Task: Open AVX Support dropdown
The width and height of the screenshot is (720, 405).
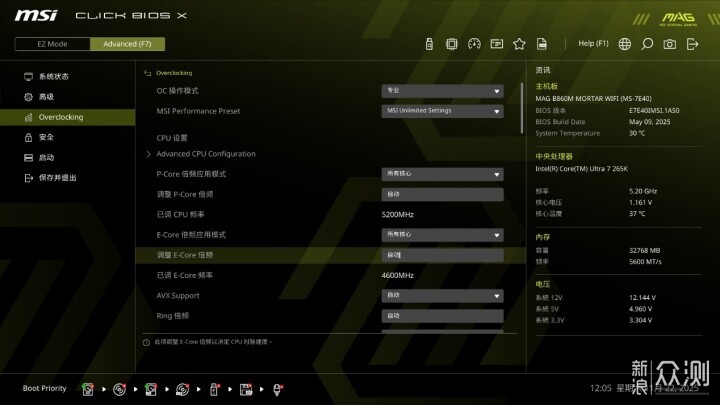Action: 442,296
